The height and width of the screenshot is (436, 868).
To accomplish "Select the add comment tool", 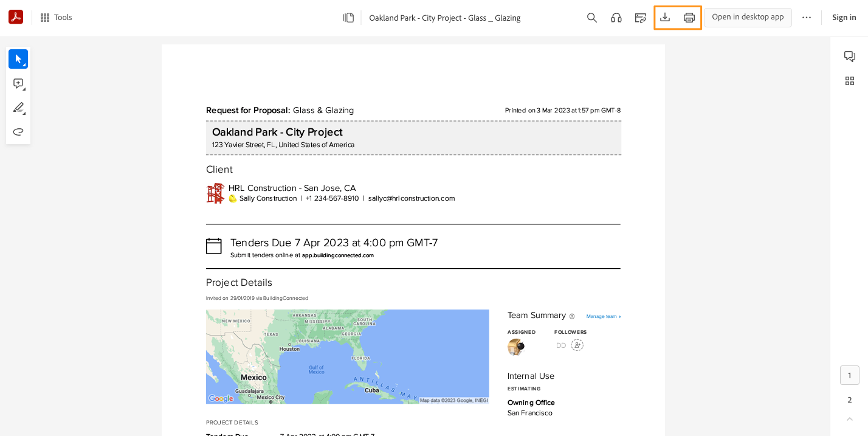I will click(x=18, y=83).
